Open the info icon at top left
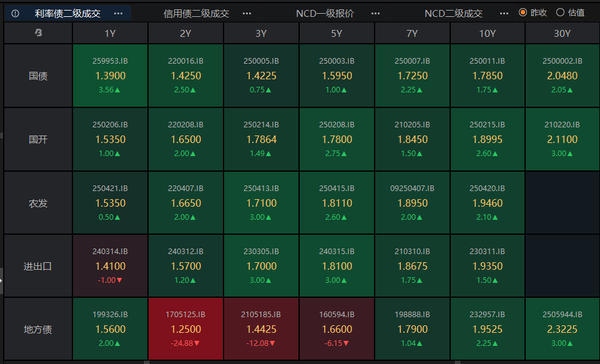600x364 pixels. click(x=15, y=12)
